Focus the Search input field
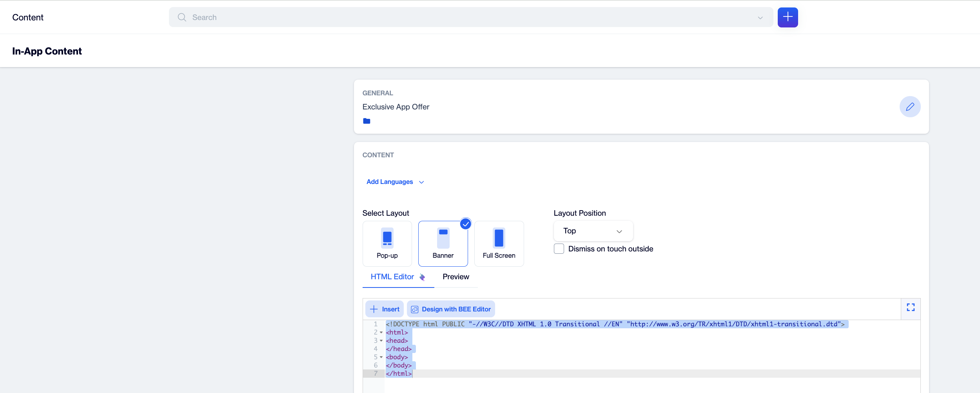 tap(471, 17)
